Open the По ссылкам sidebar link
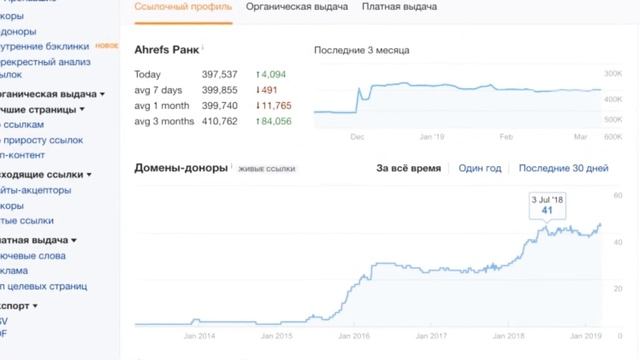The image size is (640, 360). click(x=22, y=124)
